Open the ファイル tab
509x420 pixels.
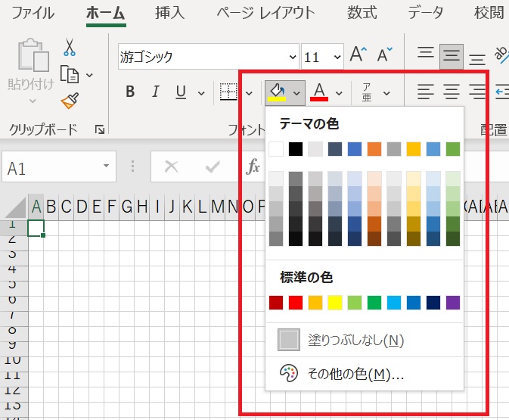[33, 13]
